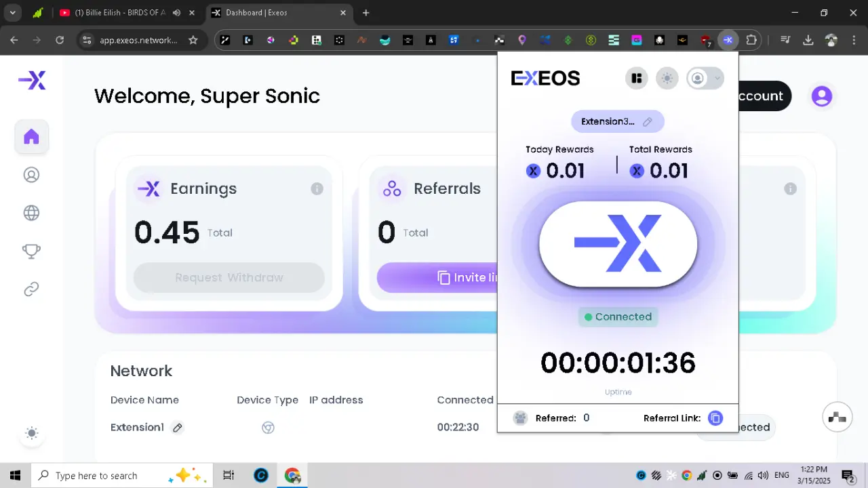Edit the Extension1 device name

click(178, 428)
